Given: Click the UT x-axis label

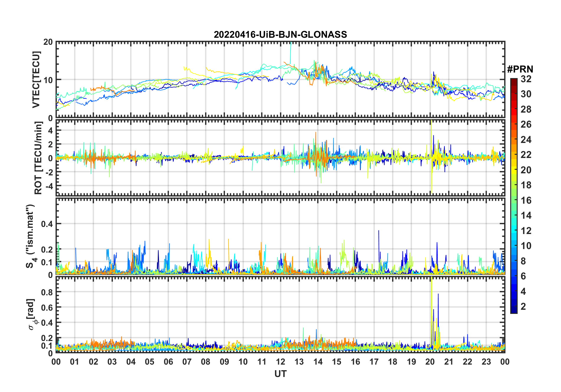Looking at the screenshot, I should coord(280,374).
